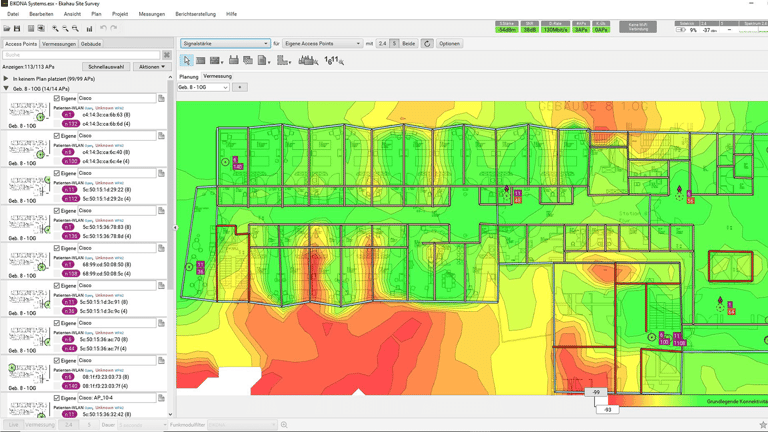Uncheck Eigene for AP 5c:50:15:36:78:83
The image size is (768, 432).
click(x=57, y=211)
